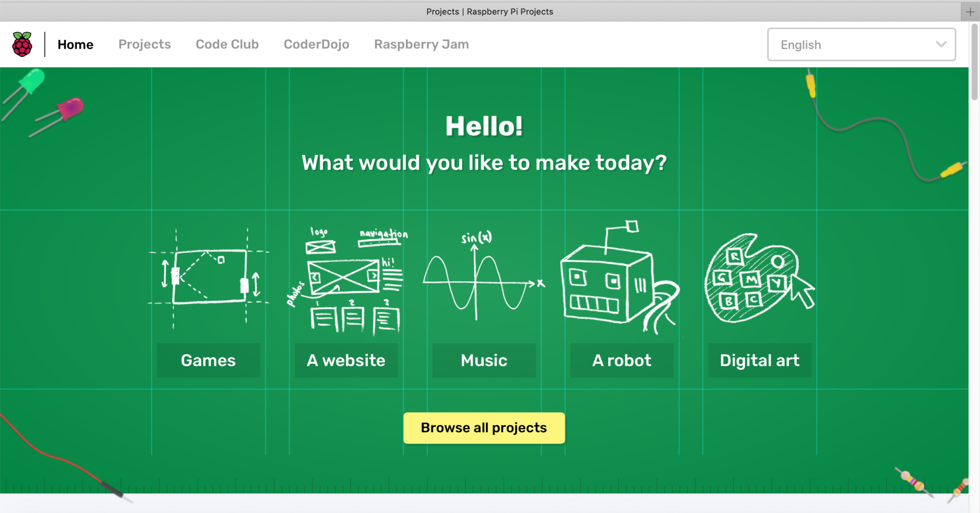The width and height of the screenshot is (980, 513).
Task: Open a new browser tab
Action: [x=971, y=11]
